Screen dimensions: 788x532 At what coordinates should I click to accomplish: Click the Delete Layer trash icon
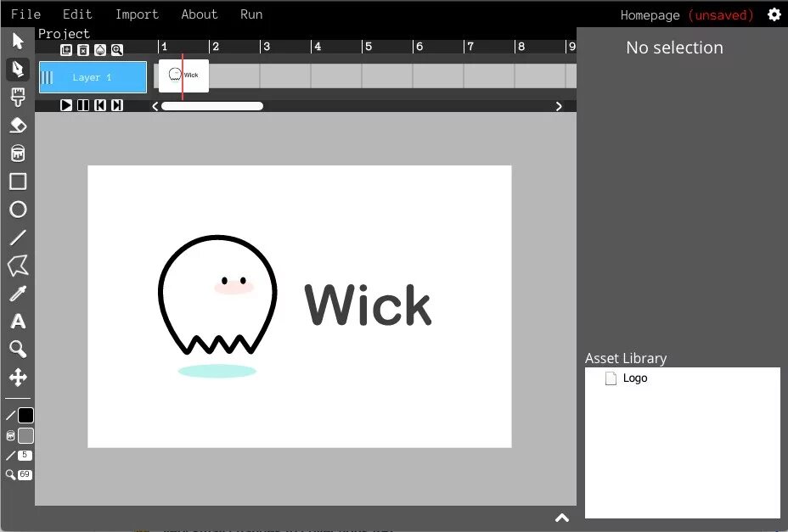[83, 50]
